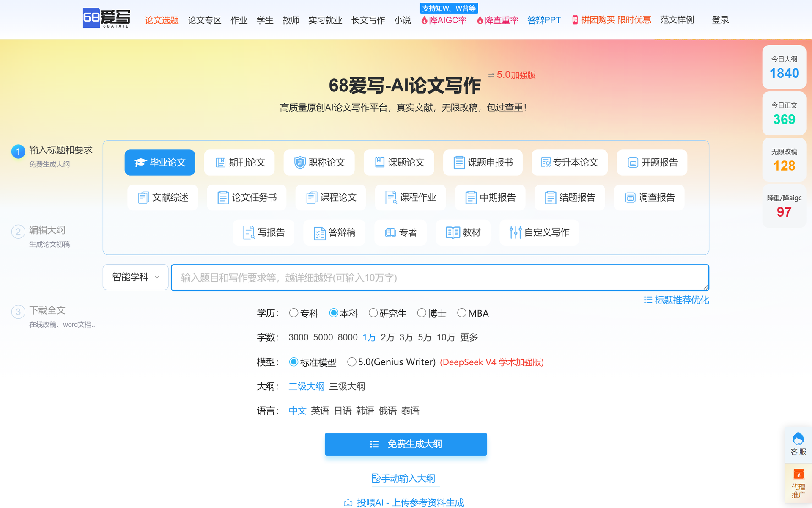Click 投喂AI upload reference materials link
The image size is (812, 508).
pyautogui.click(x=404, y=502)
